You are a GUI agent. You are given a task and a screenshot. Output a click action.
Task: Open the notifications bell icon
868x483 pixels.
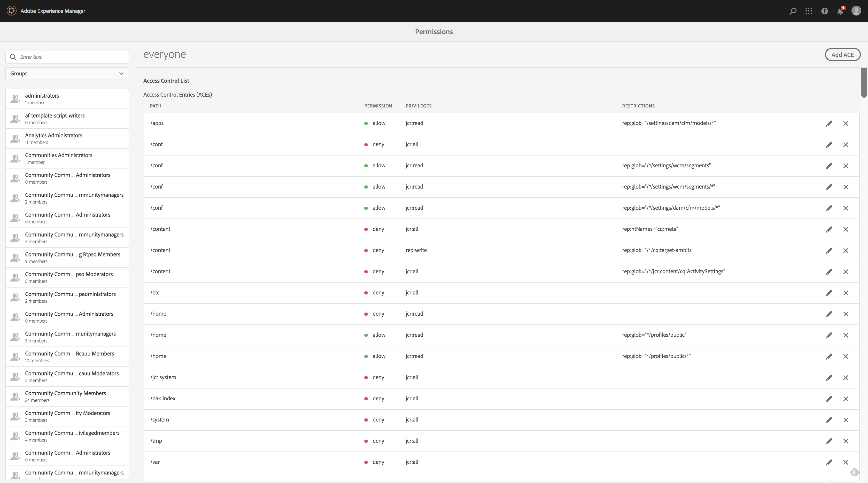tap(840, 11)
